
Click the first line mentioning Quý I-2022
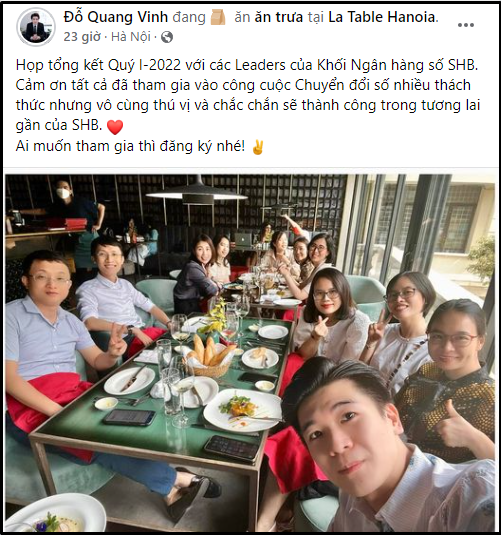point(246,65)
